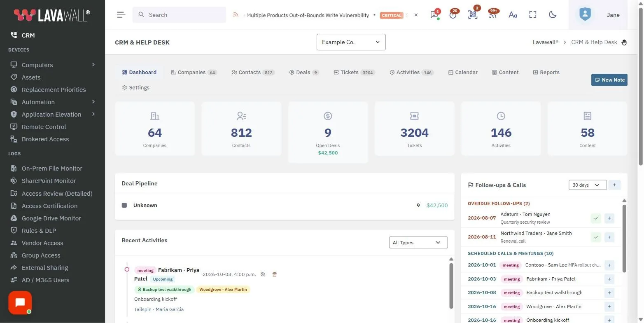Open the user avatar shield icon
Viewport: 644px width, 323px height.
(585, 15)
